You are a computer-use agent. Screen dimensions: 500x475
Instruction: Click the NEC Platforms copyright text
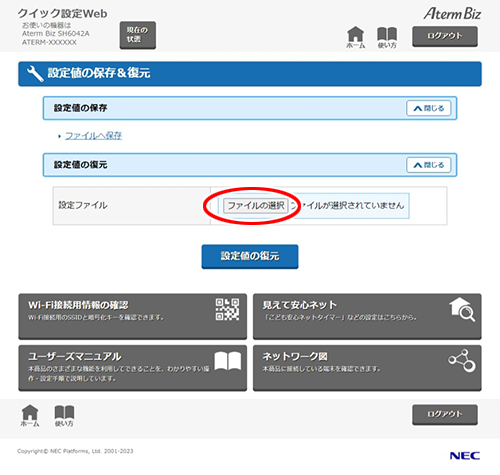coord(75,451)
